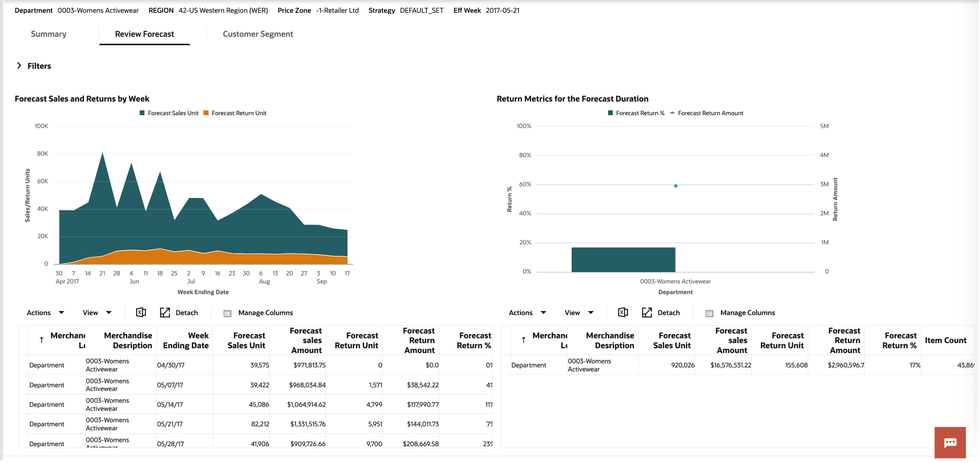Switch to the Customer Segment tab

point(258,34)
